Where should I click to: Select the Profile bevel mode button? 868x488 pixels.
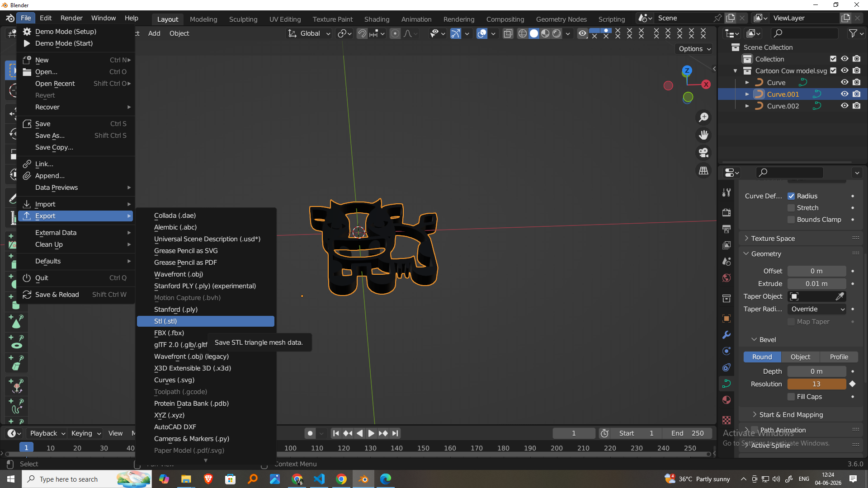coord(839,357)
